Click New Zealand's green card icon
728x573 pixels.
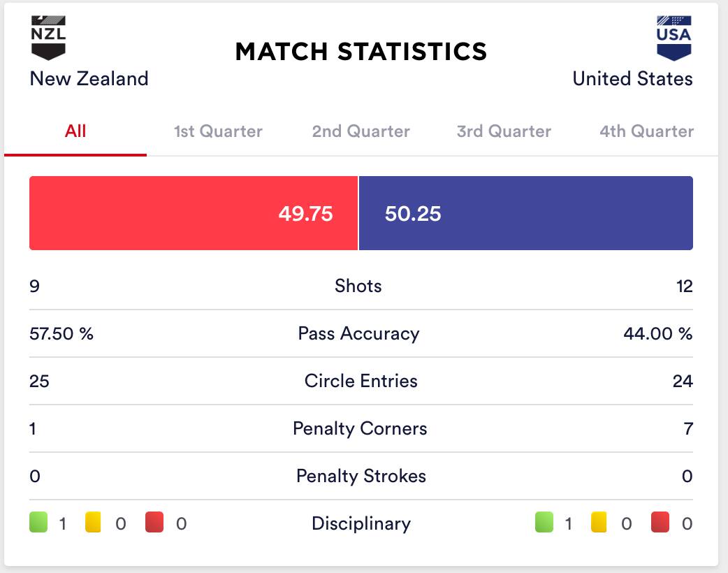38,523
